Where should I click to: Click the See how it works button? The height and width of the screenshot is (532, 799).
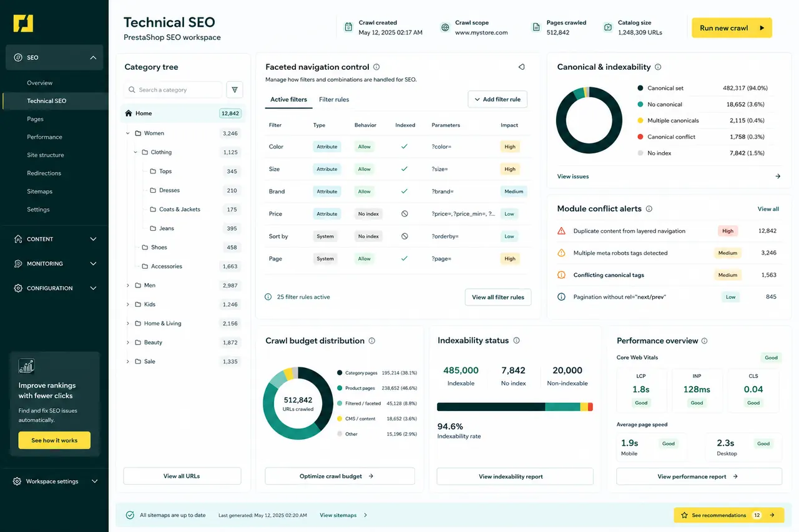click(54, 440)
